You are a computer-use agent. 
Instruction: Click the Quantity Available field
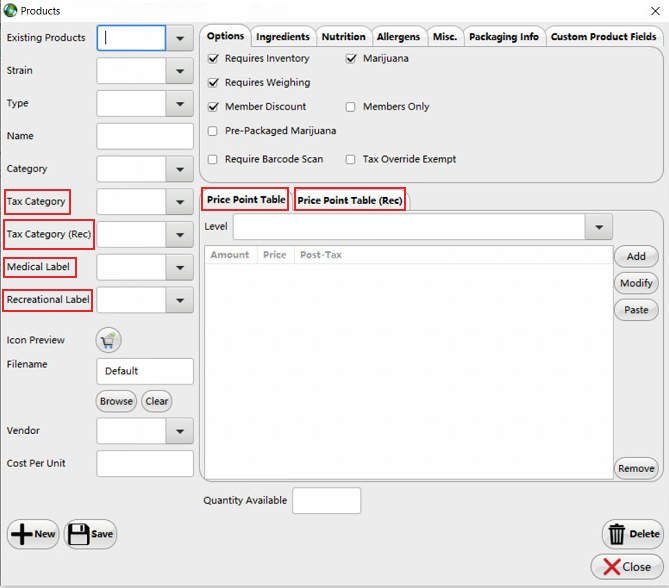[326, 501]
